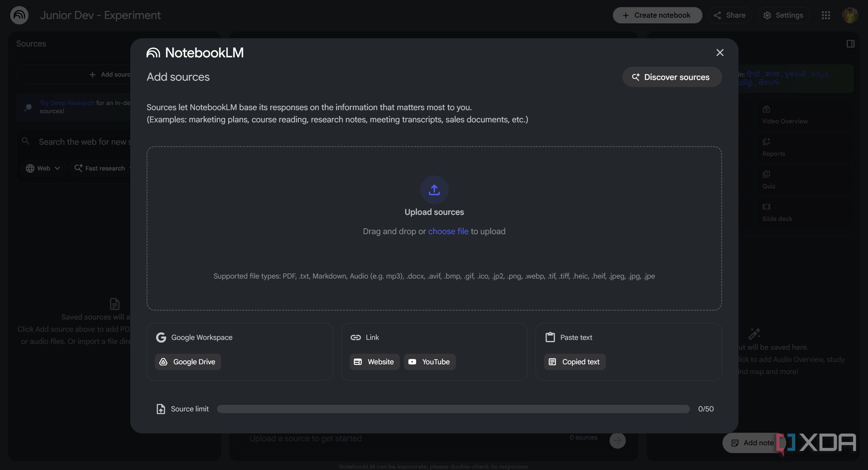Screen dimensions: 868x470
Task: Click the Upload sources heading
Action: [434, 212]
